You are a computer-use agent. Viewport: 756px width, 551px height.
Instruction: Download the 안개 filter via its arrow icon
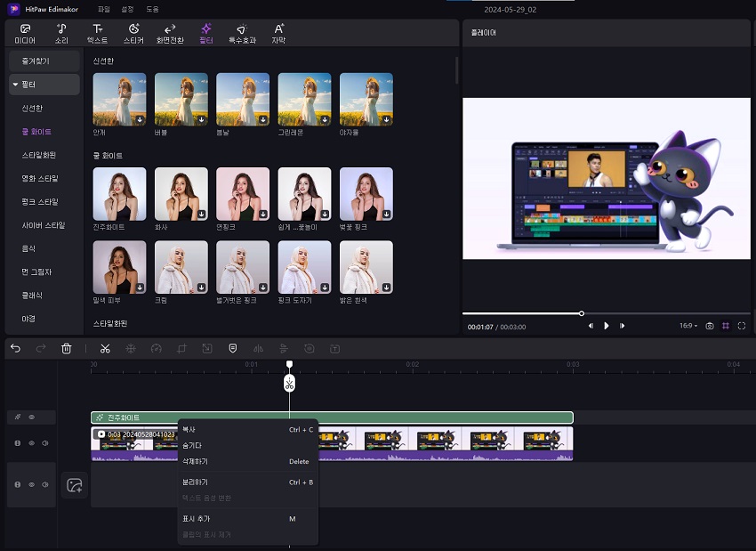click(140, 119)
